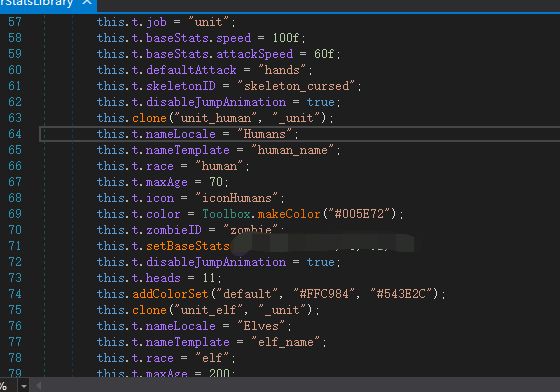The height and width of the screenshot is (392, 560).
Task: Click addColorSet on line 74
Action: point(170,294)
